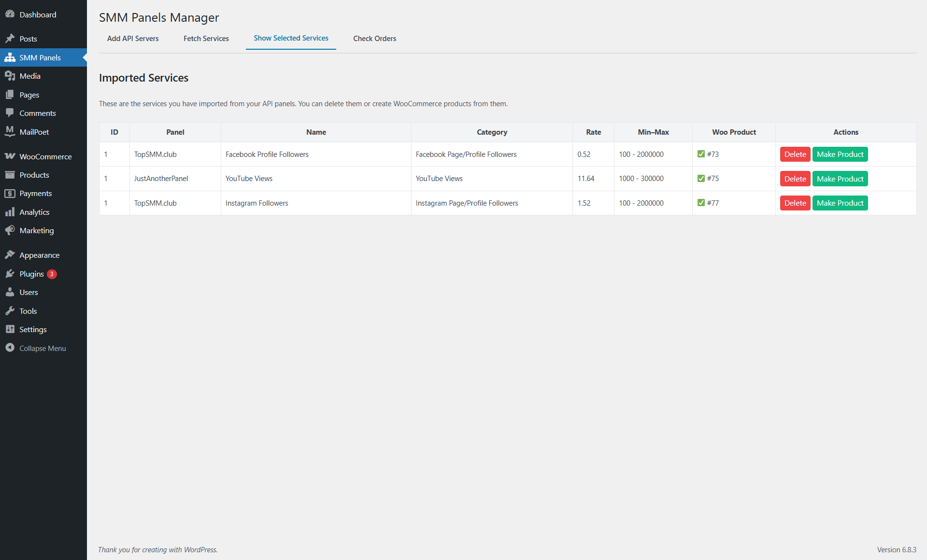Click green checkmark for Woo product #73

[x=701, y=154]
